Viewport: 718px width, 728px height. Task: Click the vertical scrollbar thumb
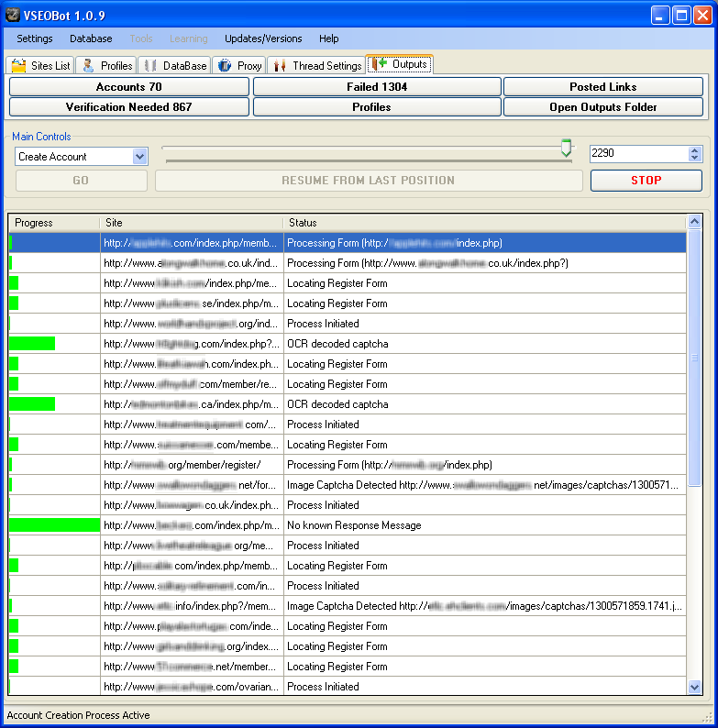click(x=694, y=358)
